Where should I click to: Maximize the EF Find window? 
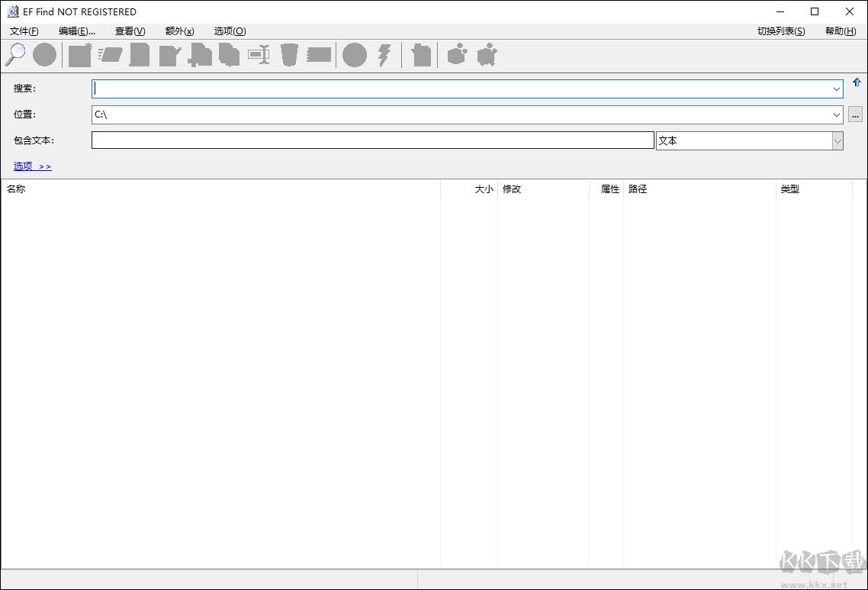815,11
